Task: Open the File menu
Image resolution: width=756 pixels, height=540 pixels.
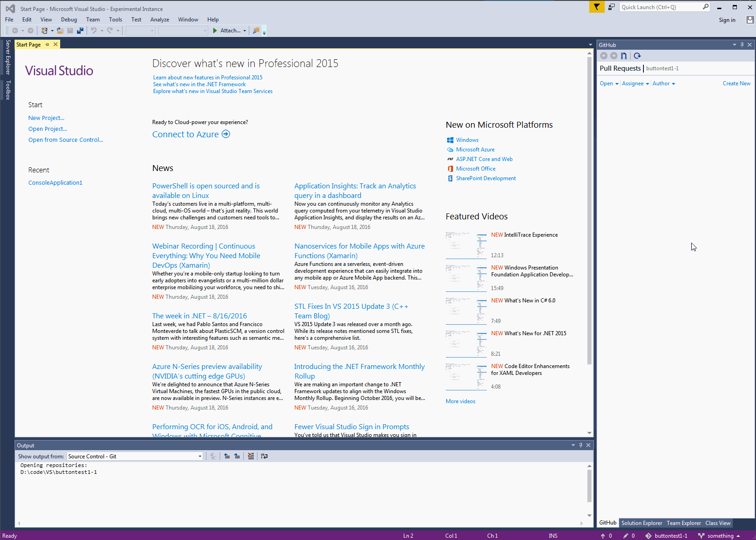Action: [9, 20]
